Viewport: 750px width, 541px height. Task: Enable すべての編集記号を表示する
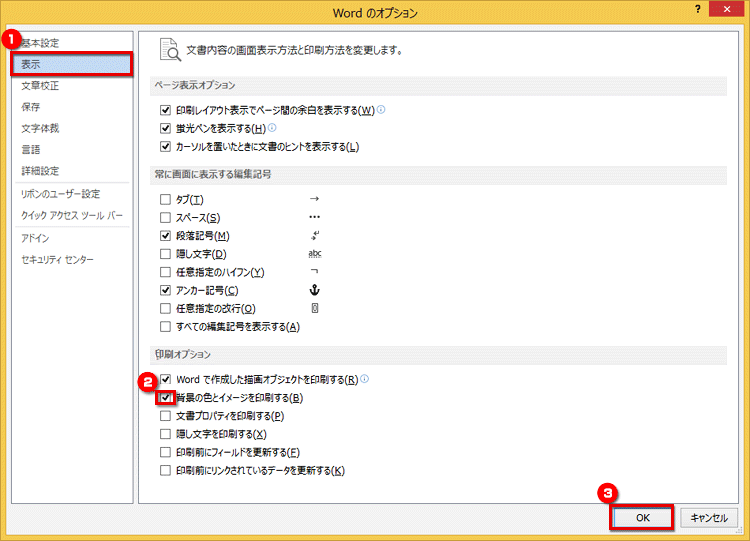click(x=165, y=327)
